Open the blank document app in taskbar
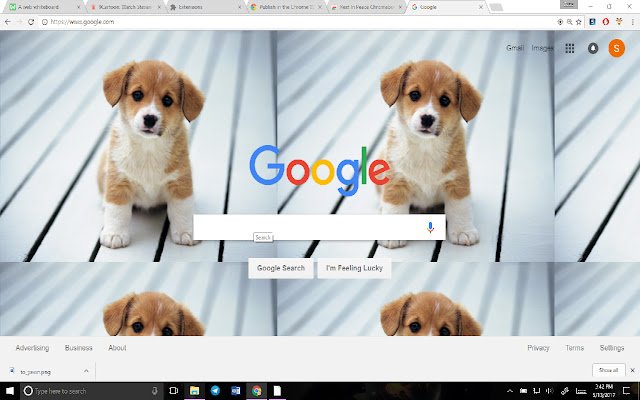640x400 pixels. click(x=277, y=391)
